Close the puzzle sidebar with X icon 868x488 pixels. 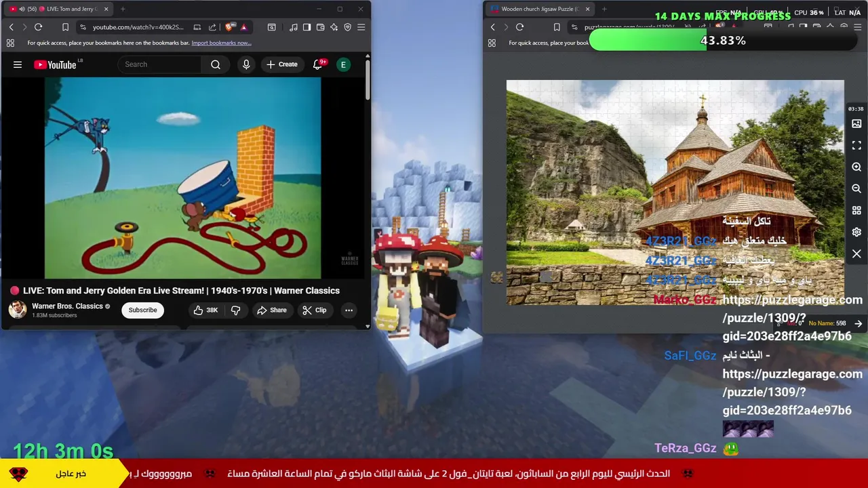click(856, 253)
